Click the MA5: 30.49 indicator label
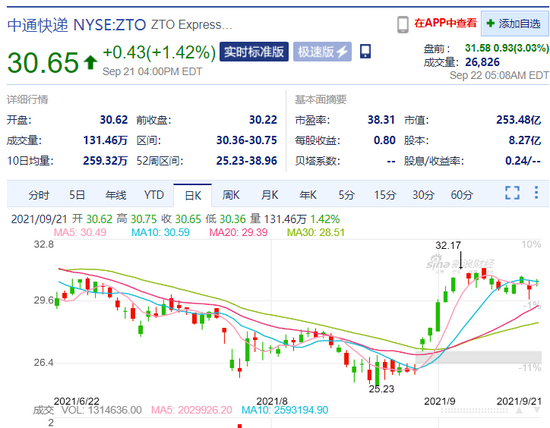Viewport: 550px width, 428px height. [x=80, y=232]
